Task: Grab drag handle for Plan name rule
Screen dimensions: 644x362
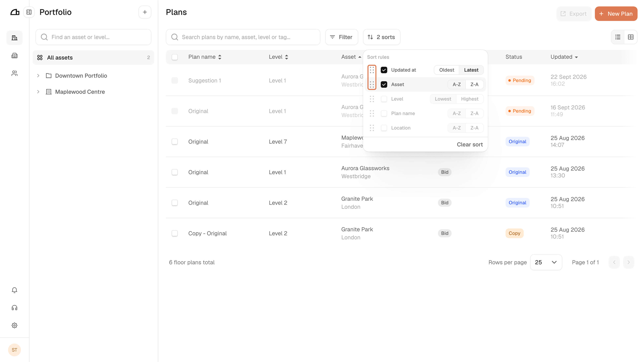Action: 372,113
